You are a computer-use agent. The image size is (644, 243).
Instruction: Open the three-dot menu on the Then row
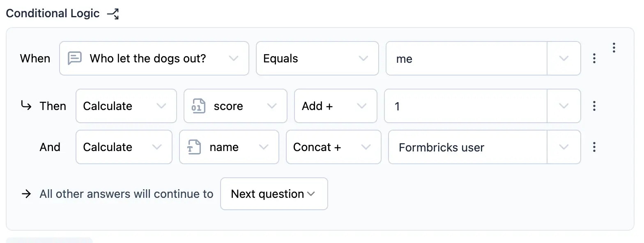[594, 106]
